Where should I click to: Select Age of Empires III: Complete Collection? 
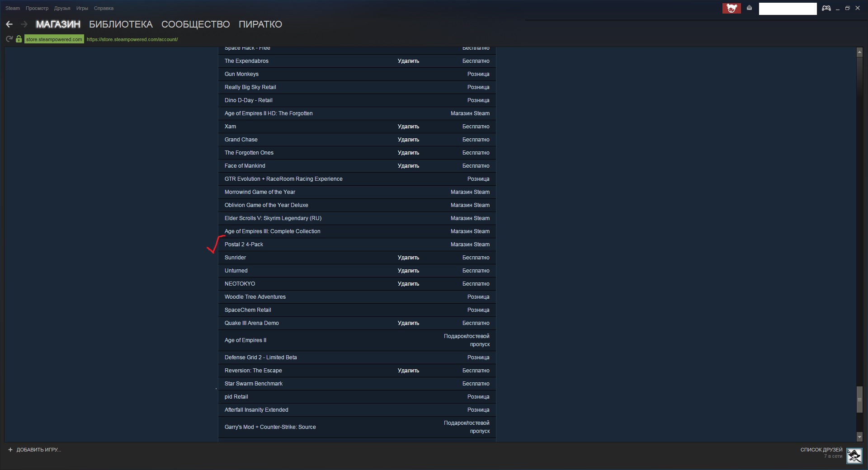point(272,231)
